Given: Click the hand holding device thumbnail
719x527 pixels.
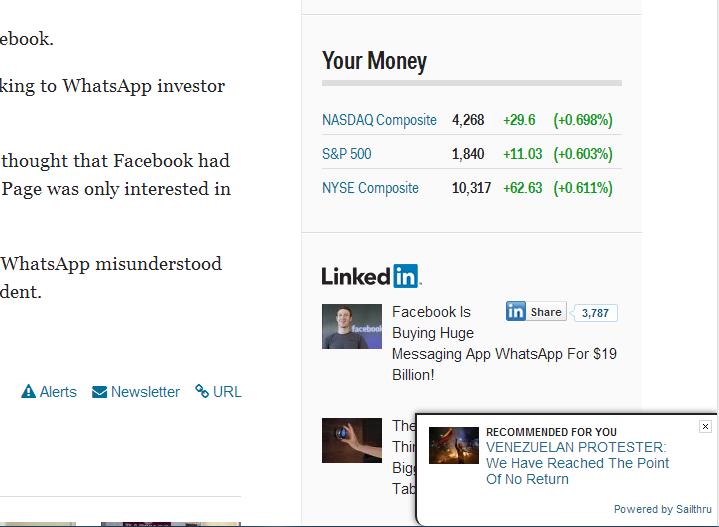Looking at the screenshot, I should [352, 440].
